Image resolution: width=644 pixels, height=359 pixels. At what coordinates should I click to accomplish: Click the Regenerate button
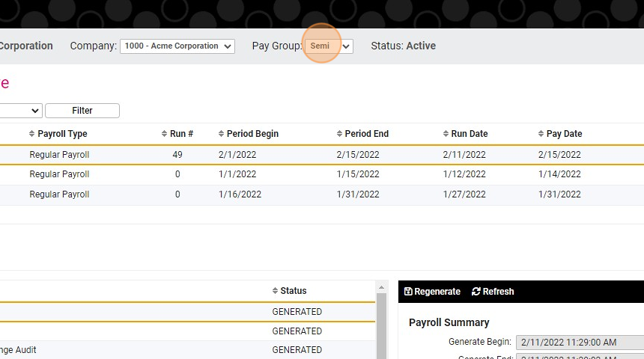pos(432,291)
